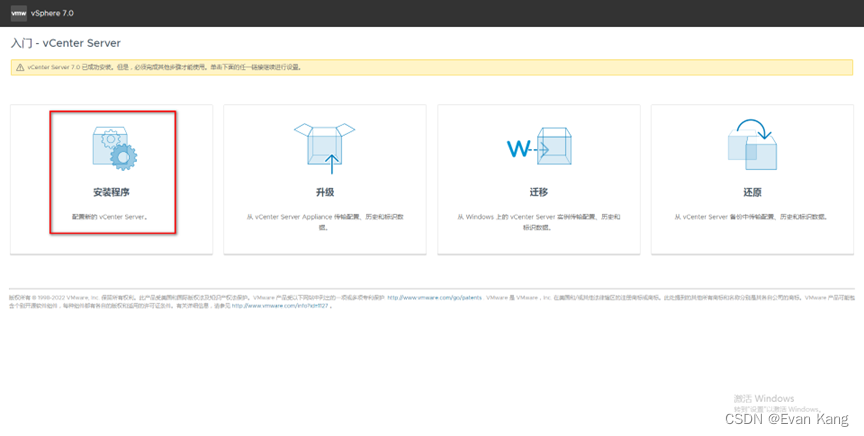Click the yellow warning triangle icon
Screen dimensions: 864x436
tap(18, 67)
